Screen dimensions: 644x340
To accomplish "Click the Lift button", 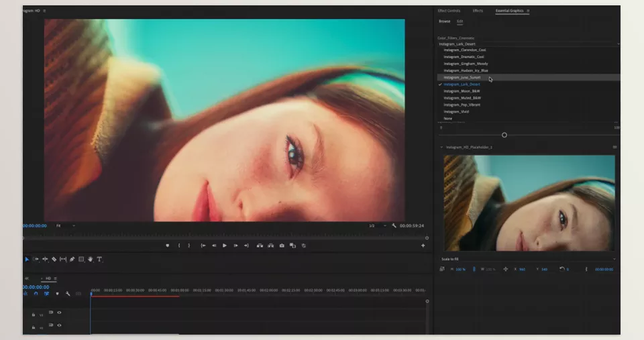I will click(260, 245).
